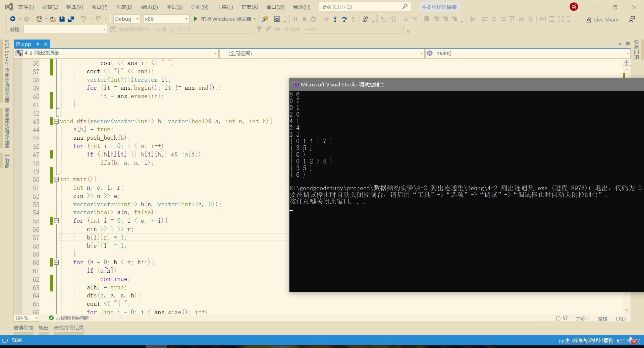Open the 视图(V) menu

point(74,7)
